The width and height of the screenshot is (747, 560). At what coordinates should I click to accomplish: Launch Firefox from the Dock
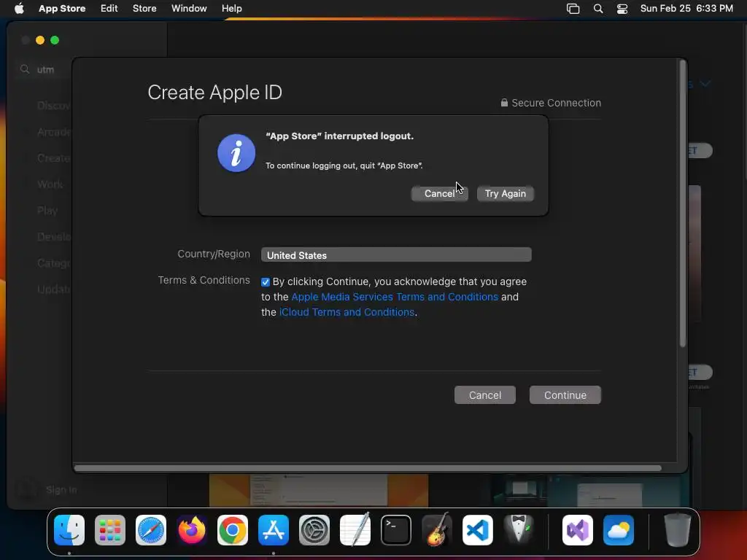click(x=192, y=530)
